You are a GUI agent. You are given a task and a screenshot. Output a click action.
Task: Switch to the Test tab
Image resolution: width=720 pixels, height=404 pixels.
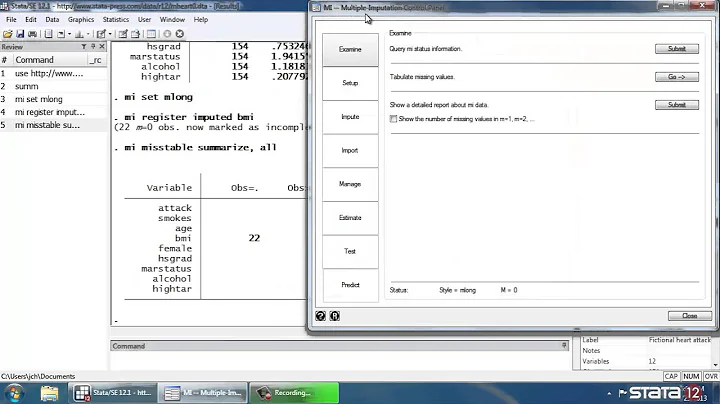[350, 252]
